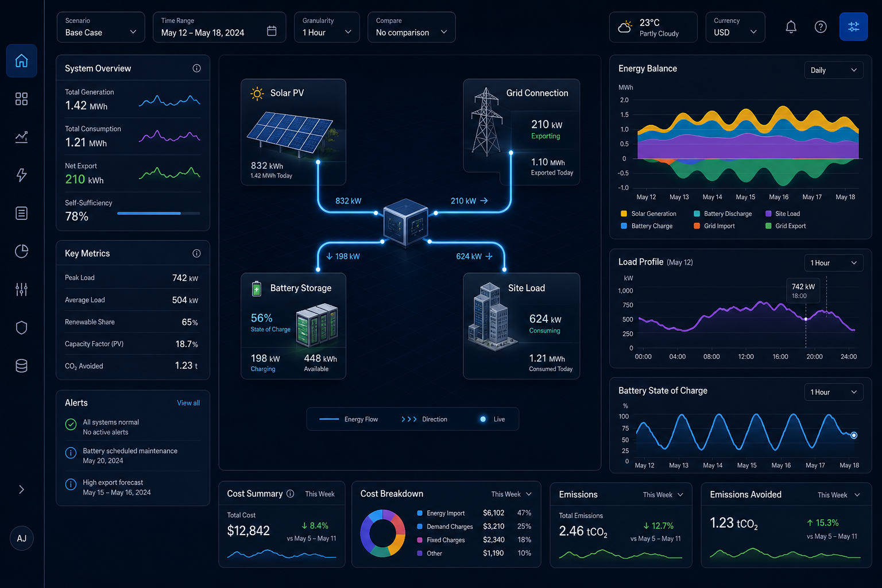Open the Scenario Base Case dropdown
882x588 pixels.
click(100, 27)
